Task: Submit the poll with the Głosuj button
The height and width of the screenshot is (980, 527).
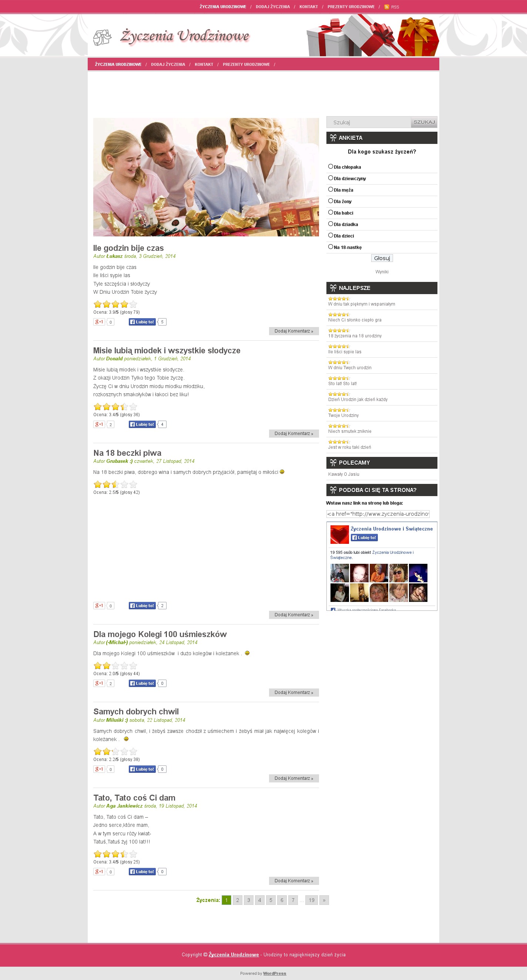Action: point(382,258)
